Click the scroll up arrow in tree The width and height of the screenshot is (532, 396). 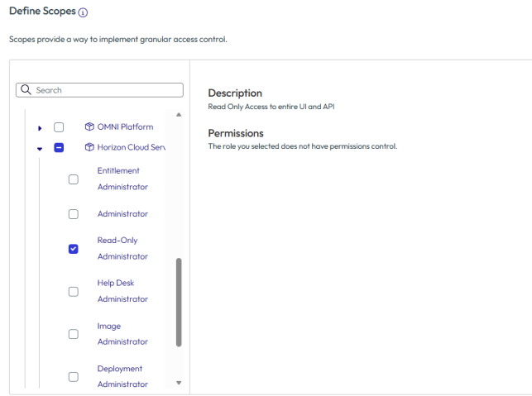[x=179, y=115]
